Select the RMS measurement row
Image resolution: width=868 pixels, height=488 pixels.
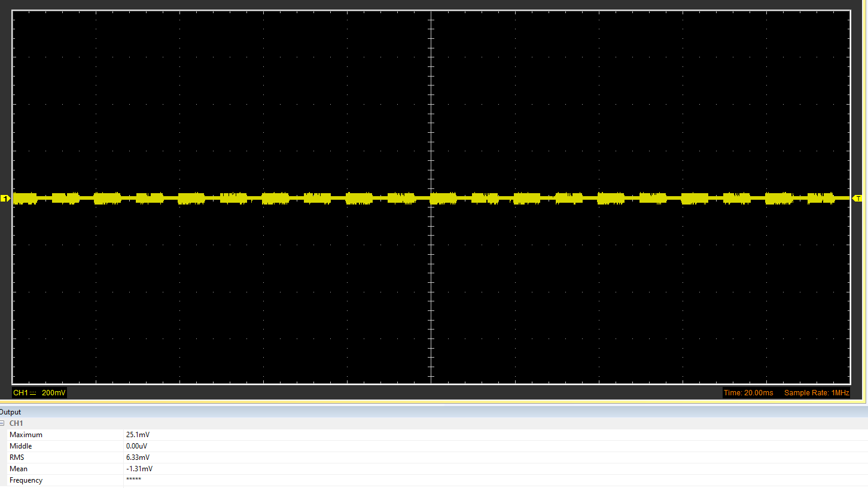click(x=17, y=457)
